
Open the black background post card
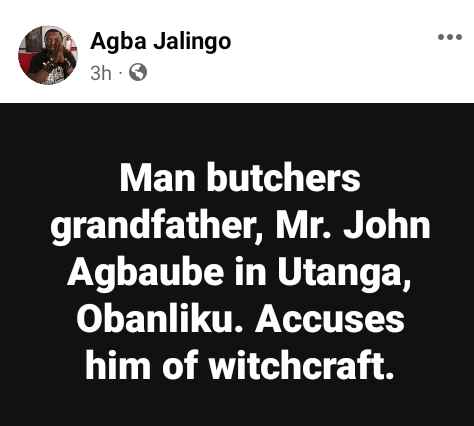coord(237,265)
